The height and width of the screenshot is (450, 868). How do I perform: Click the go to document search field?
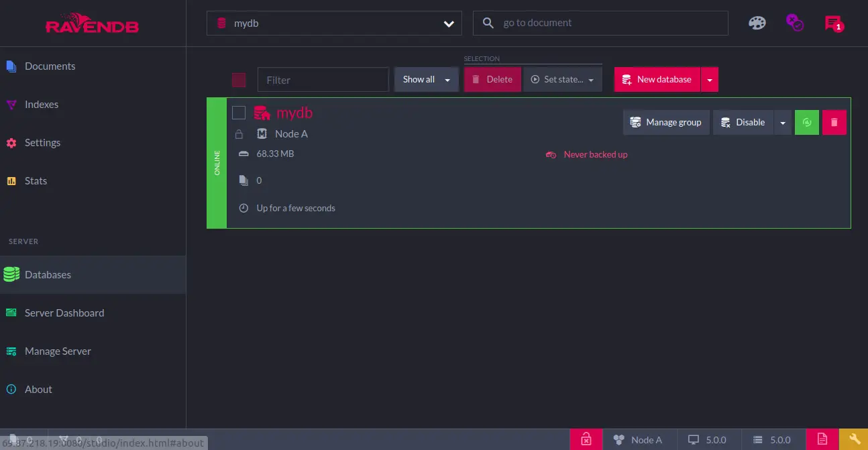coord(600,23)
